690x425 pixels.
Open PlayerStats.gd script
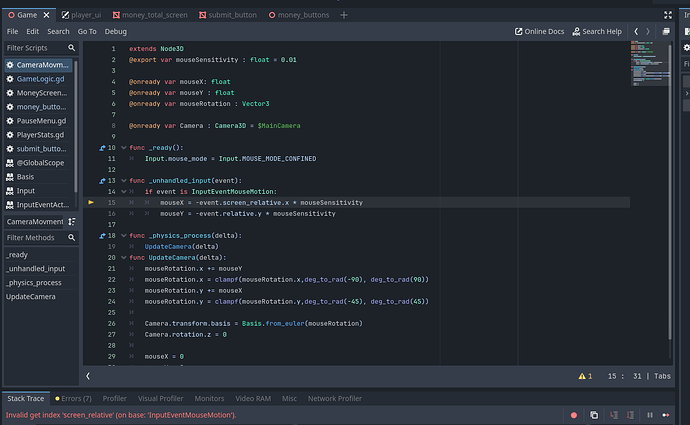[38, 135]
